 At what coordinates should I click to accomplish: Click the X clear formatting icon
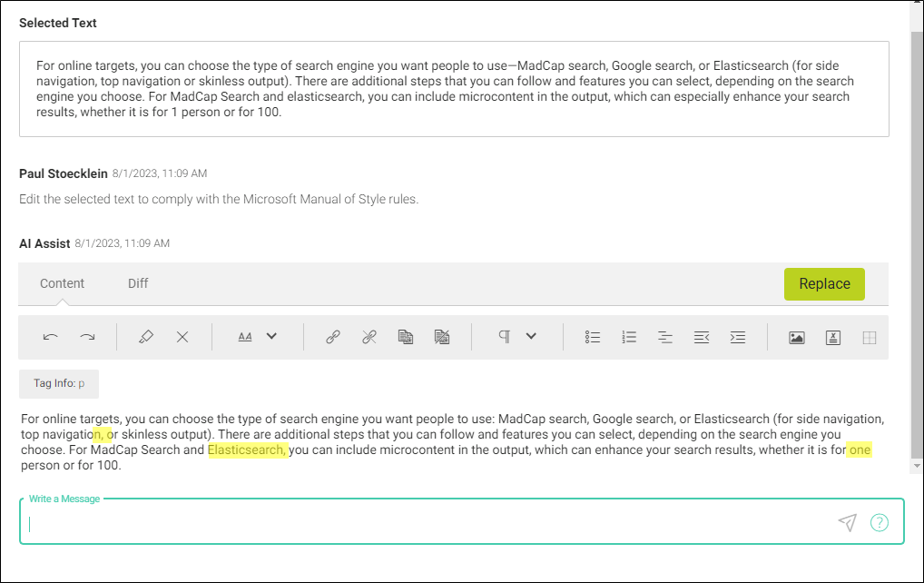pyautogui.click(x=182, y=337)
